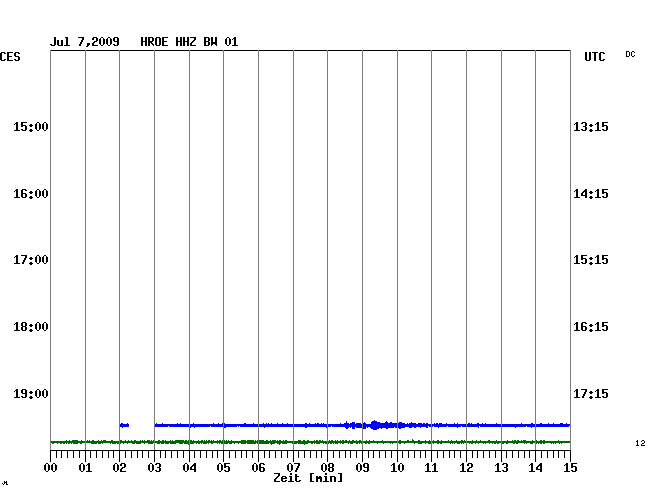Click the 00 minute tick label
Image resolution: width=650 pixels, height=494 pixels.
pos(51,468)
